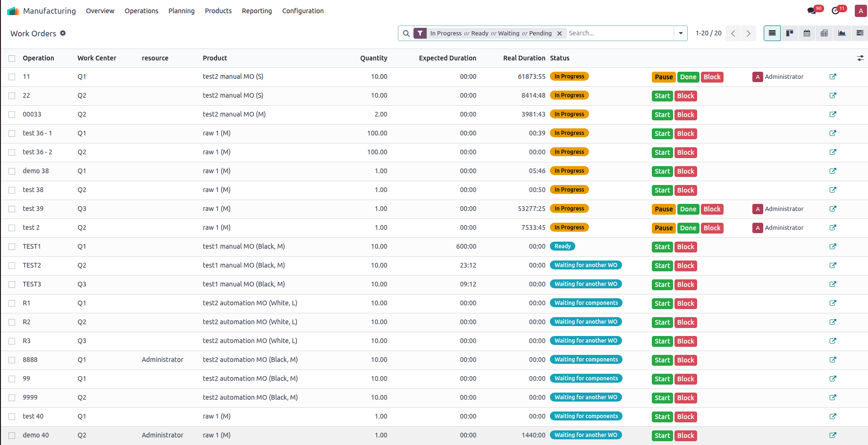Switch to Graph view
The width and height of the screenshot is (868, 445).
842,33
